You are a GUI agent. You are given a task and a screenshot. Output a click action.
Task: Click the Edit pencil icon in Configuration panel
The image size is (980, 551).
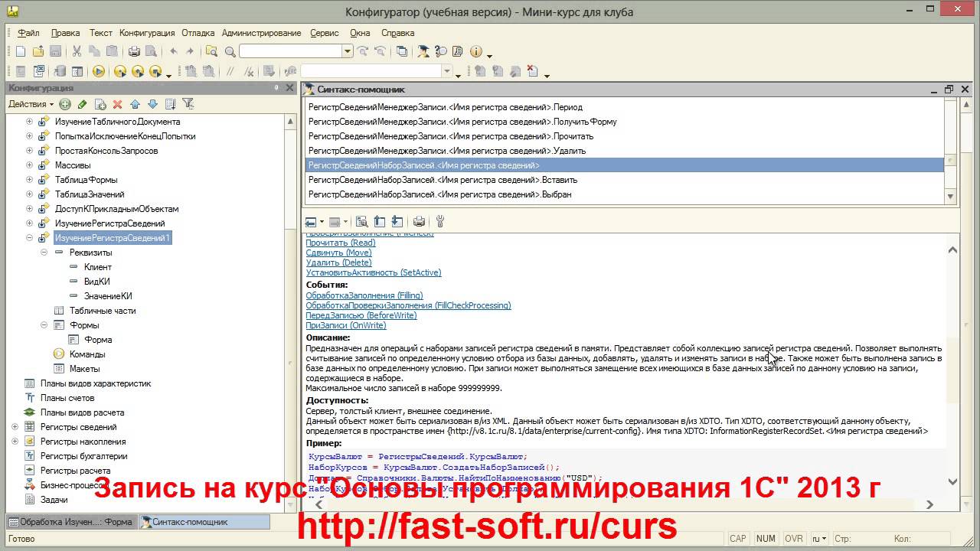83,104
